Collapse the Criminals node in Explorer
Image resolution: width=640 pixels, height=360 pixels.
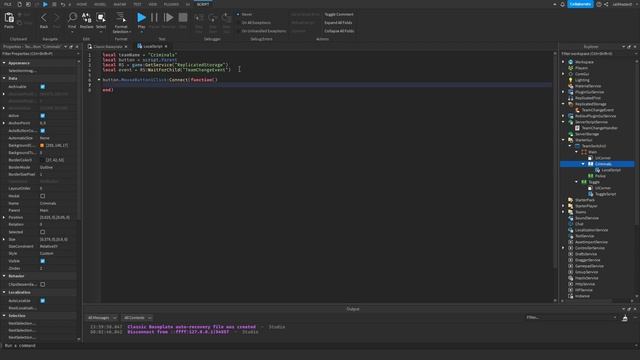(583, 164)
